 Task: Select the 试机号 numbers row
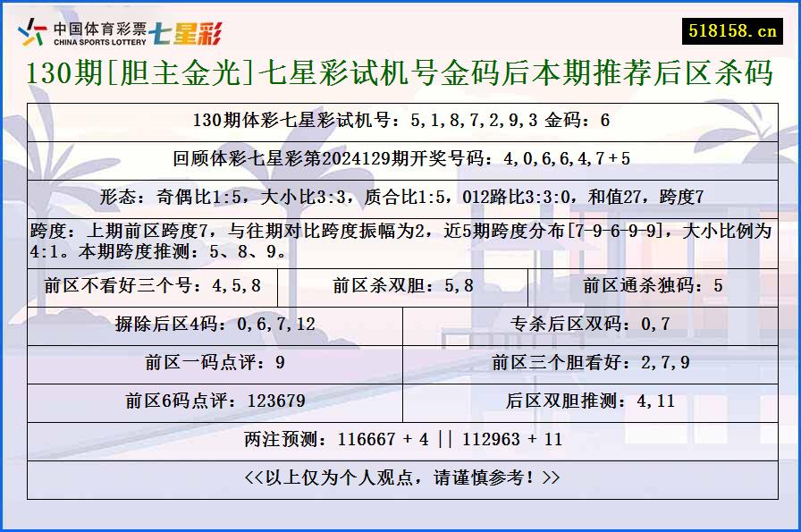[x=400, y=117]
